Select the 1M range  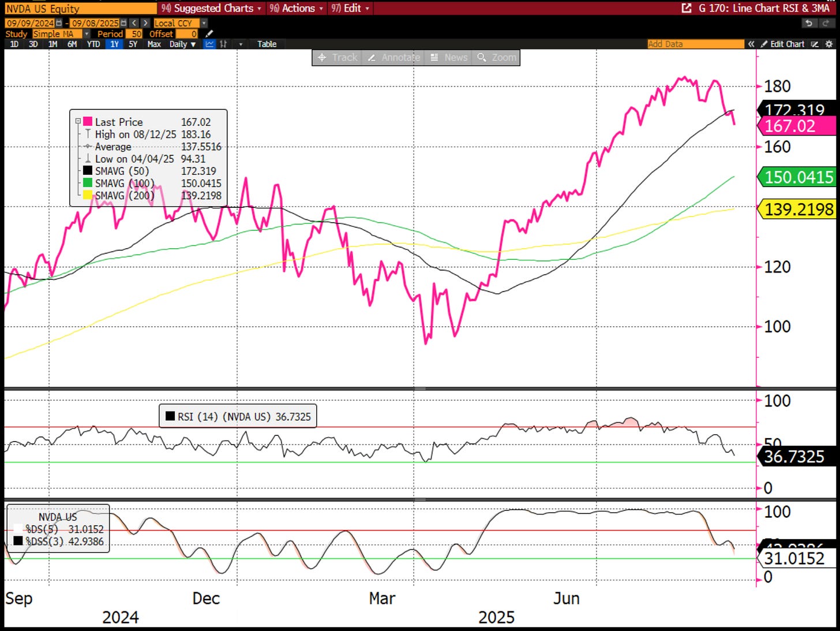(52, 44)
